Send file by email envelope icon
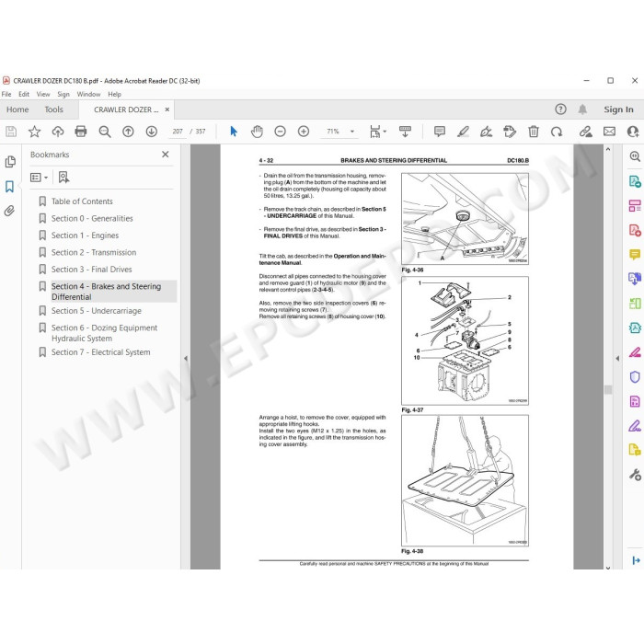Image resolution: width=644 pixels, height=644 pixels. tap(609, 132)
